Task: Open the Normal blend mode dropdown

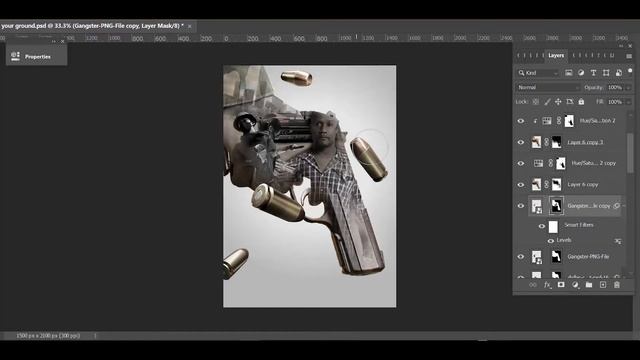Action: click(x=547, y=87)
